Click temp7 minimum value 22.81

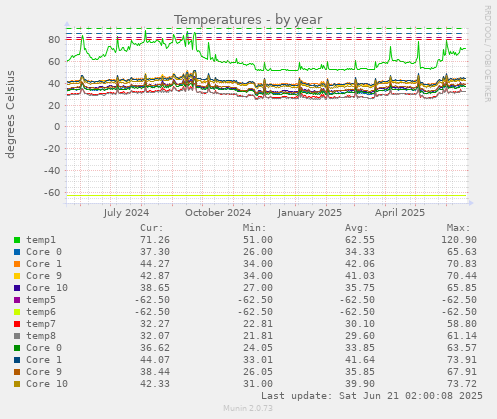pos(258,324)
